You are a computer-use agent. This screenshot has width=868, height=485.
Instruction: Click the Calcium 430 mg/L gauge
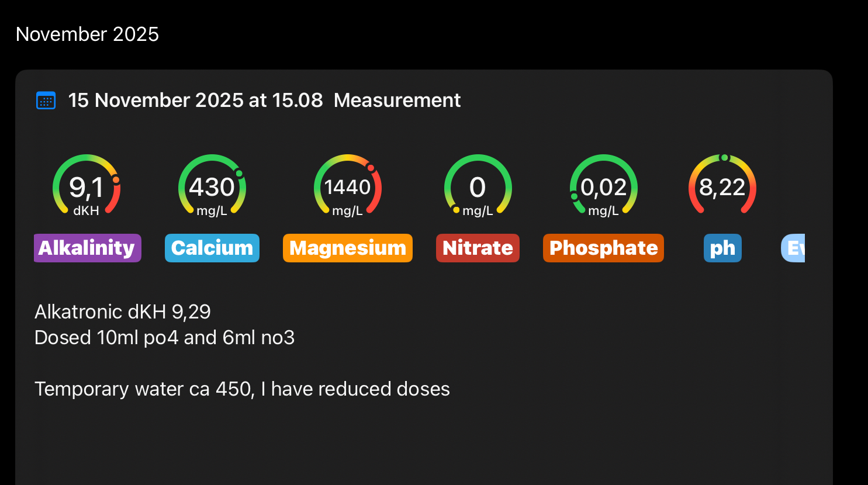pos(212,187)
